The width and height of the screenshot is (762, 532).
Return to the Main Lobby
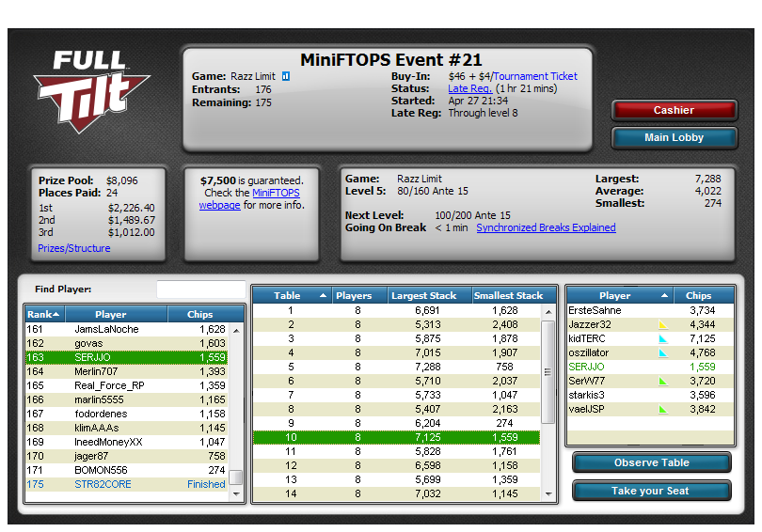(x=674, y=137)
